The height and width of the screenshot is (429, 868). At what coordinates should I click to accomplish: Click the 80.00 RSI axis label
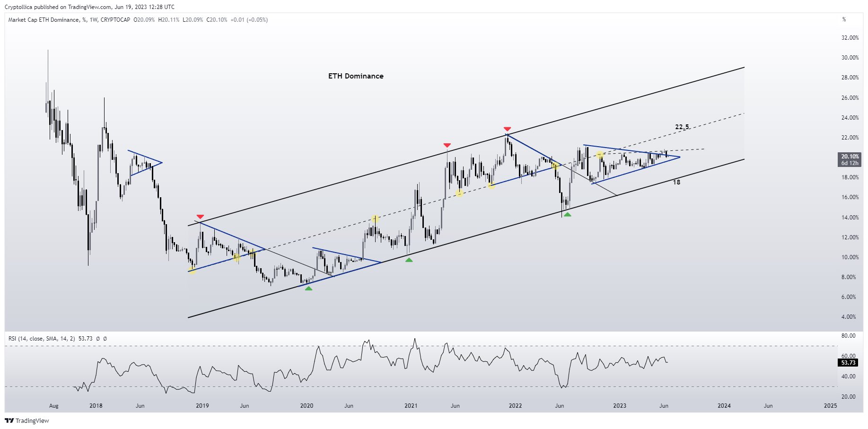point(849,336)
